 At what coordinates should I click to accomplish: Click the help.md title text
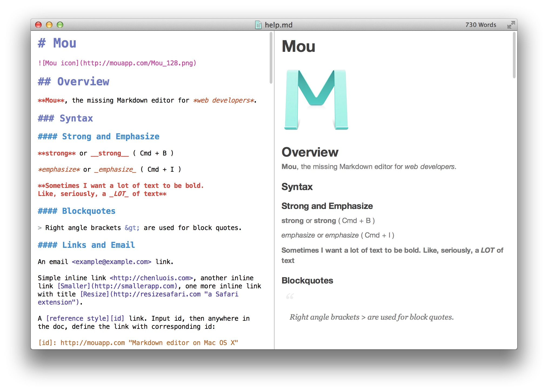(x=278, y=25)
